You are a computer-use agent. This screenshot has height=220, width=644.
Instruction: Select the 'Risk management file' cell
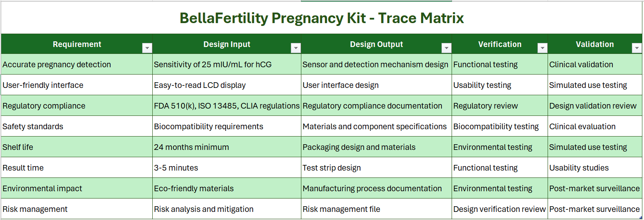[341, 209]
